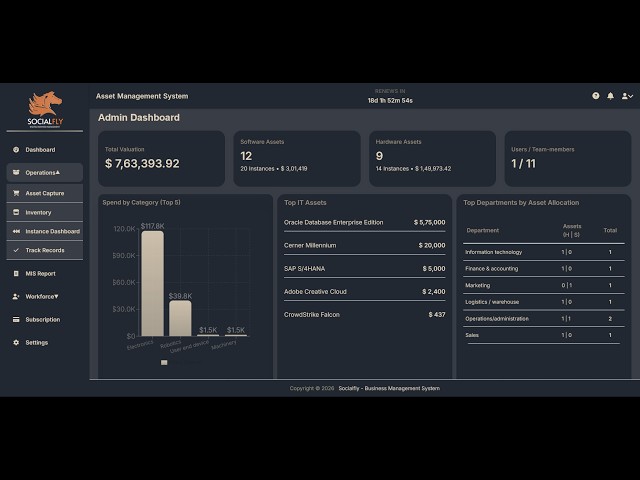Click the Machinery bar in chart
The height and width of the screenshot is (480, 640).
[x=236, y=336]
